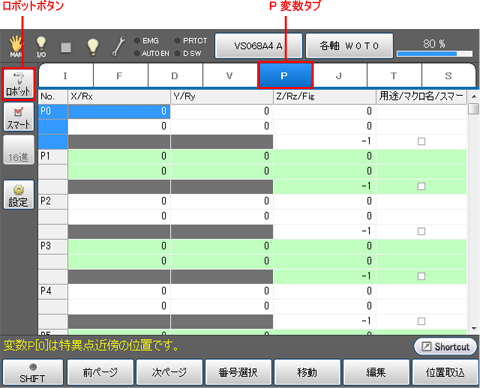Click the 80% speed progress bar

point(434,54)
